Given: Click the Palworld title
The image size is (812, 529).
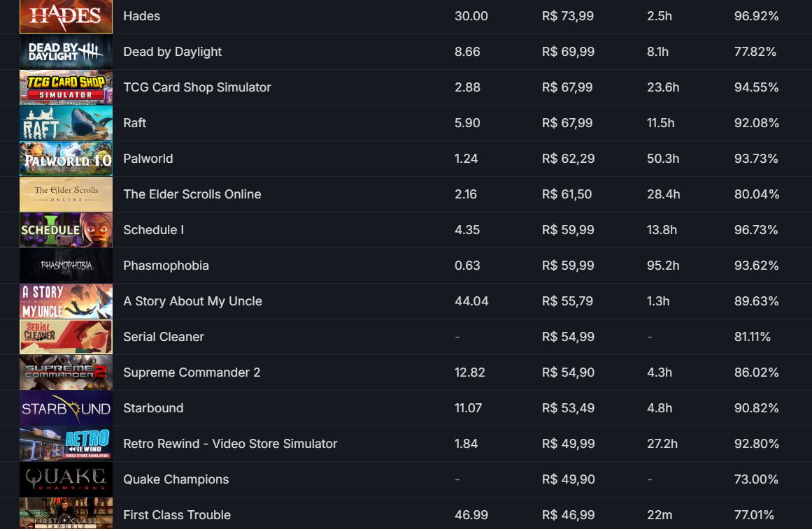Looking at the screenshot, I should point(148,159).
